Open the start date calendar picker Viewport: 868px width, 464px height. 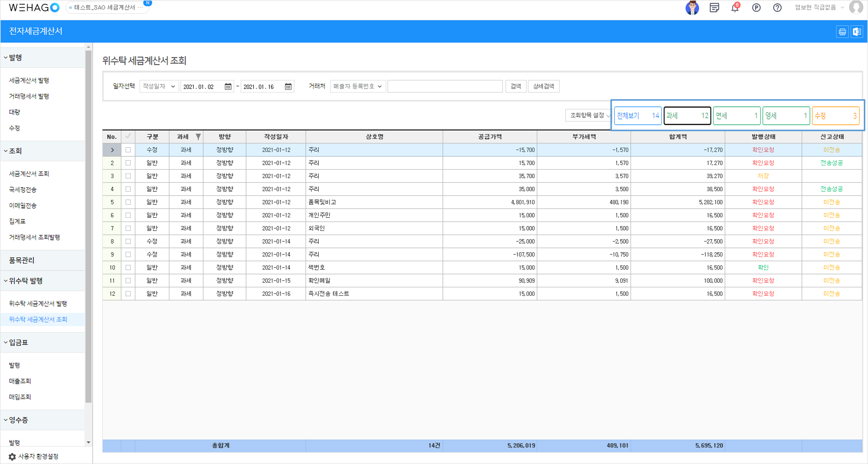click(228, 87)
